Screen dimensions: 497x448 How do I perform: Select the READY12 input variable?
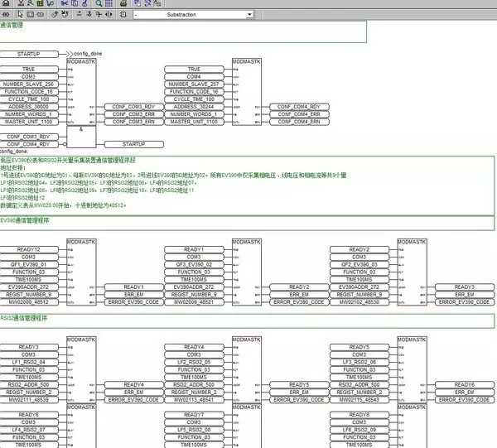(29, 249)
